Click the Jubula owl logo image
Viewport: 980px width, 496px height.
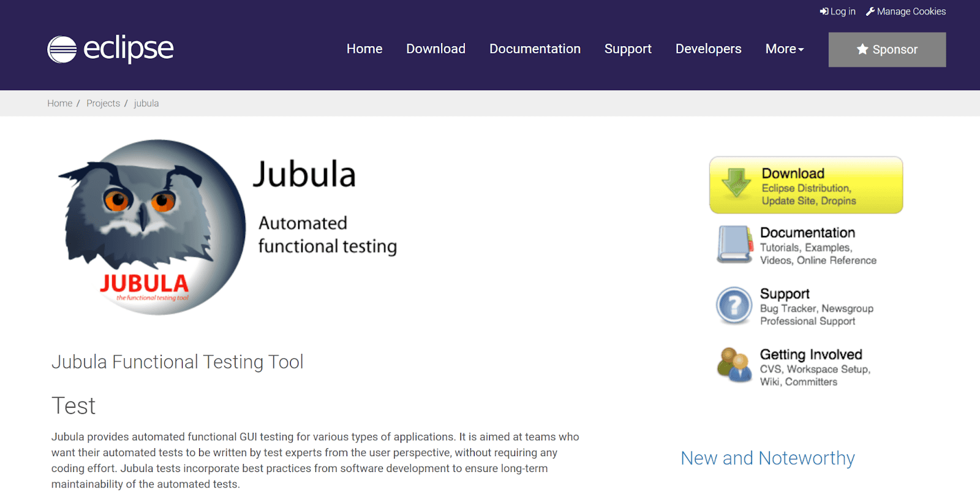point(151,227)
